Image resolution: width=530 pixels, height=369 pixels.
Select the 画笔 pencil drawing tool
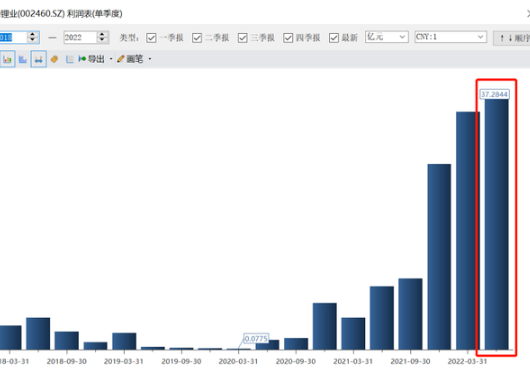pyautogui.click(x=130, y=59)
